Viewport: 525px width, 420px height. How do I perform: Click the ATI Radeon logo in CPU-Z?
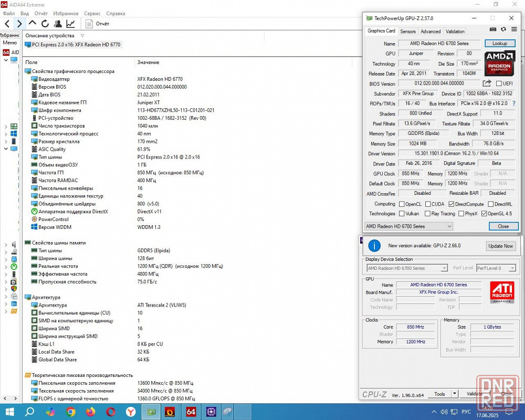502,292
